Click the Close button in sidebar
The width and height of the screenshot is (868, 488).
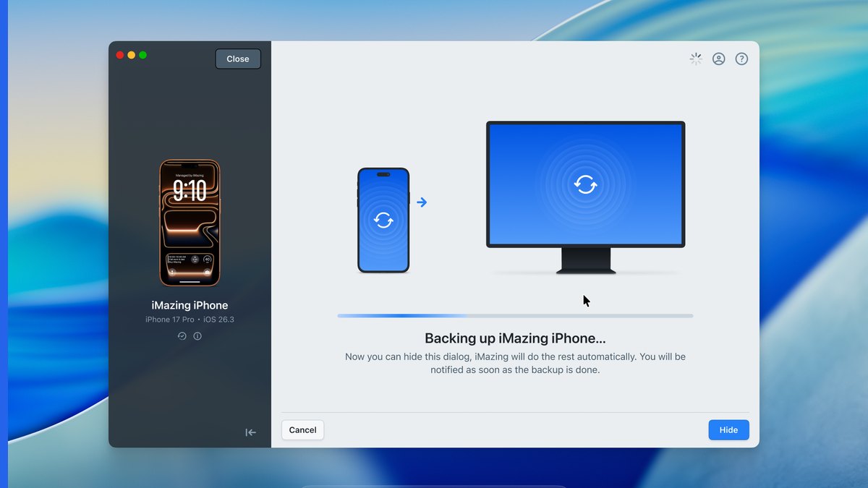238,59
